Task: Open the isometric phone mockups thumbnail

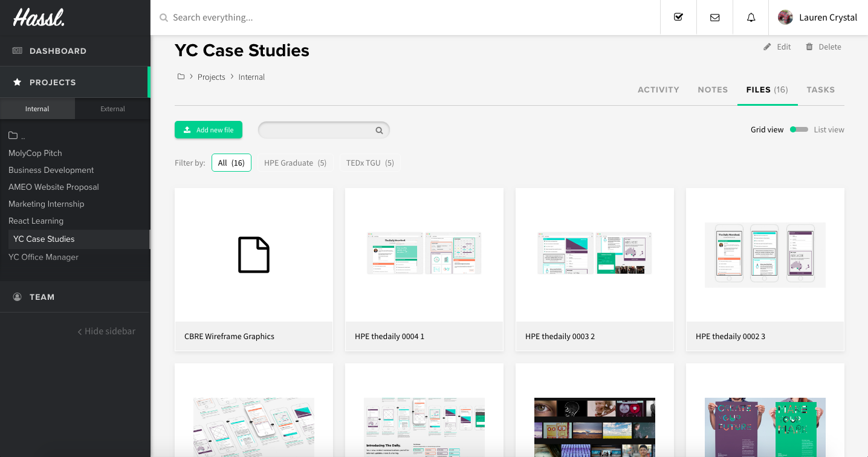Action: (254, 427)
